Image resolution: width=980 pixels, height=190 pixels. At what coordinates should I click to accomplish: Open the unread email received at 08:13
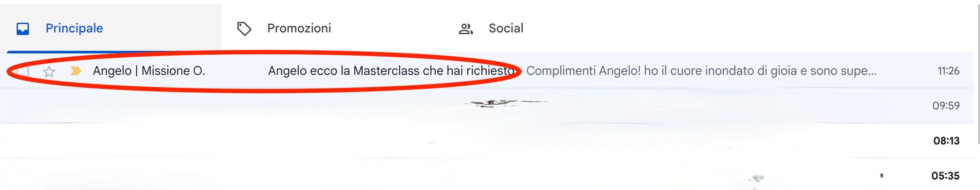click(487, 141)
